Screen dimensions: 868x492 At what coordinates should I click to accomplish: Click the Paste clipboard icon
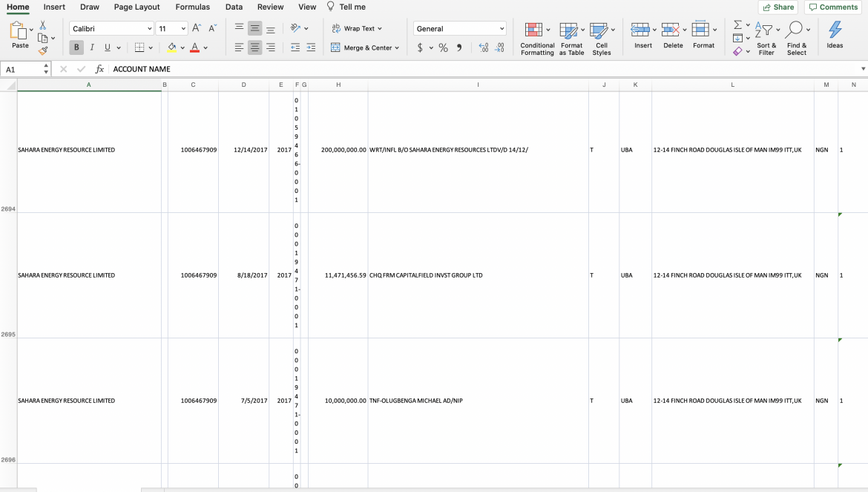19,31
